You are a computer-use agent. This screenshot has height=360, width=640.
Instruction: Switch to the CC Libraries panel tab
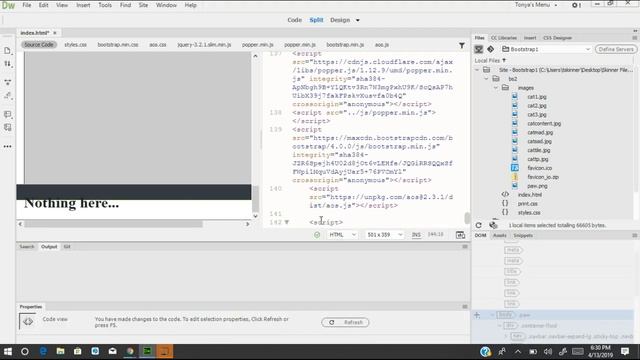pos(503,38)
